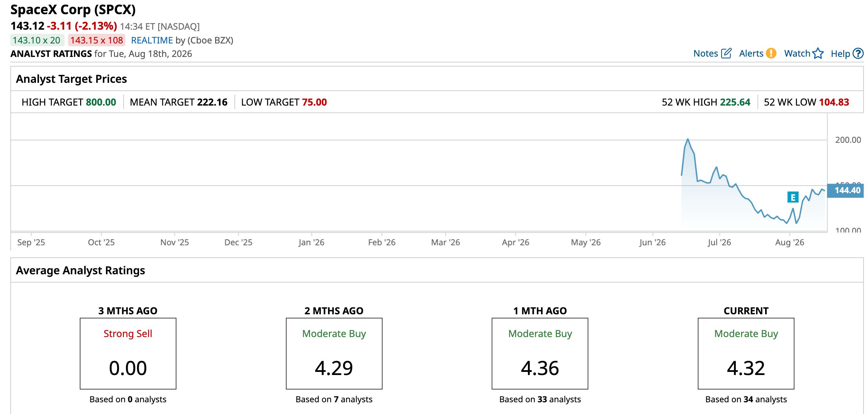The width and height of the screenshot is (868, 414).
Task: Click the last price 143.12
Action: (x=28, y=26)
